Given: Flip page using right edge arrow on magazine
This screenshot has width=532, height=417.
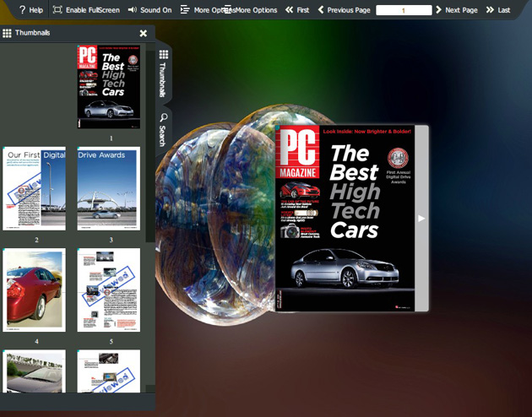Looking at the screenshot, I should click(x=421, y=219).
